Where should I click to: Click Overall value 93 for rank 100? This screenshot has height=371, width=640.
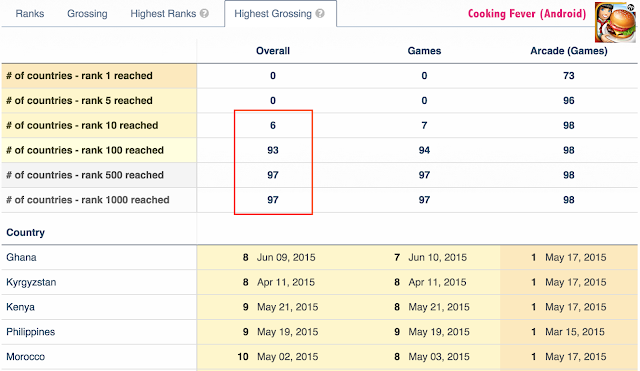tap(273, 150)
